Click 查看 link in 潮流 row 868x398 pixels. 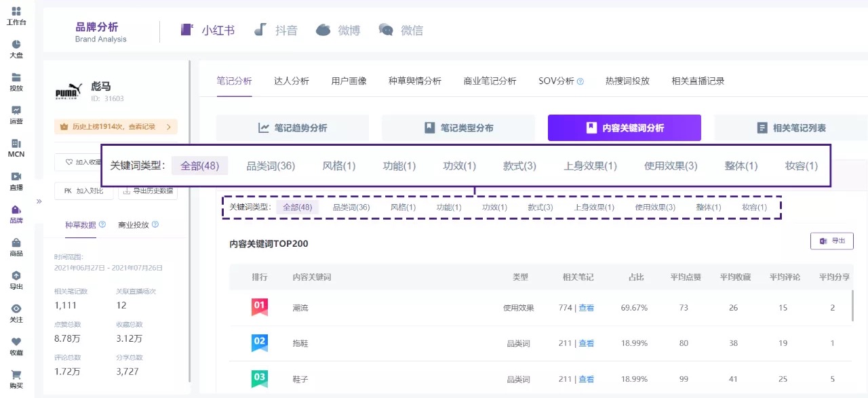pyautogui.click(x=587, y=308)
